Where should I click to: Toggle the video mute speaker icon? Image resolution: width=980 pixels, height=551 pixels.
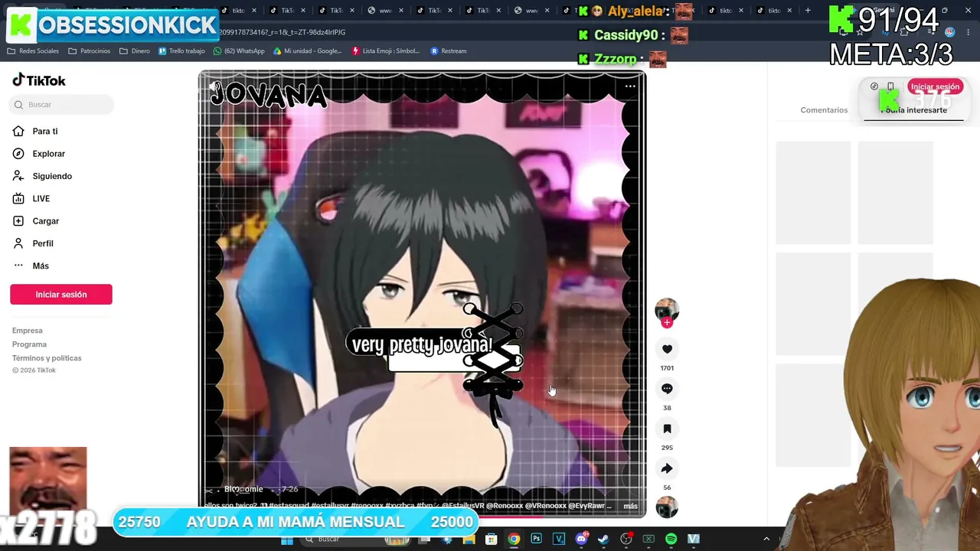(214, 86)
